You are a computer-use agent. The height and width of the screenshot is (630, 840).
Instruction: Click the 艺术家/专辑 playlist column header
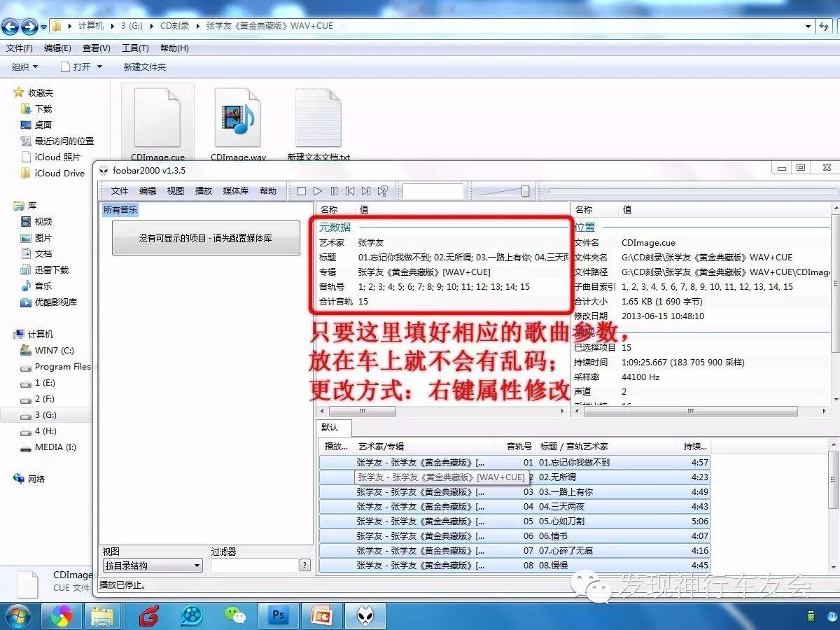426,446
